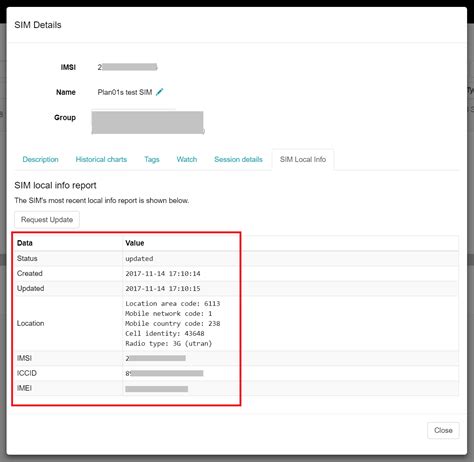Click the 'updated' status value
Image resolution: width=474 pixels, height=462 pixels.
click(139, 259)
